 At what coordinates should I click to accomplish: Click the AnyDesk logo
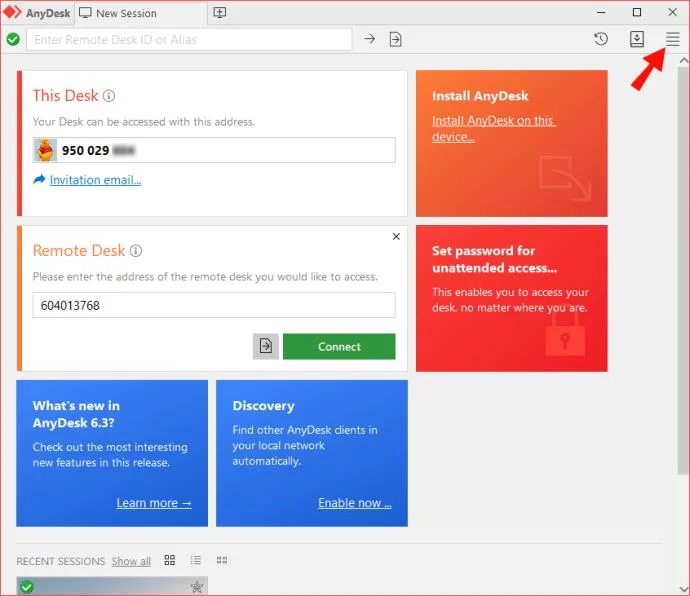pyautogui.click(x=12, y=12)
